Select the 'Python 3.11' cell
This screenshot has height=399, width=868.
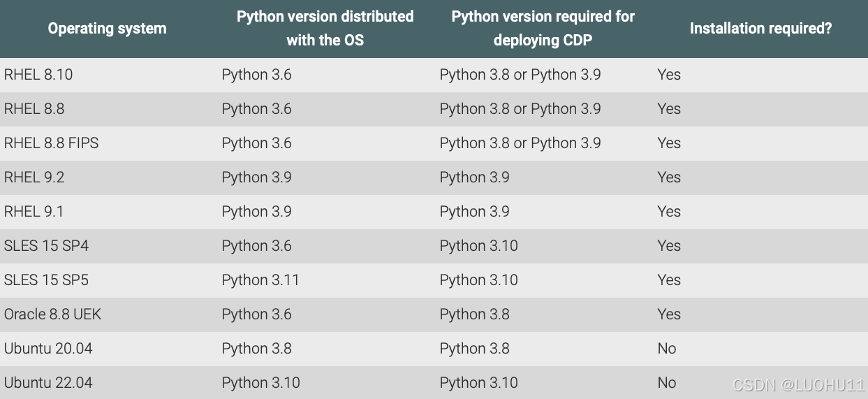(260, 280)
